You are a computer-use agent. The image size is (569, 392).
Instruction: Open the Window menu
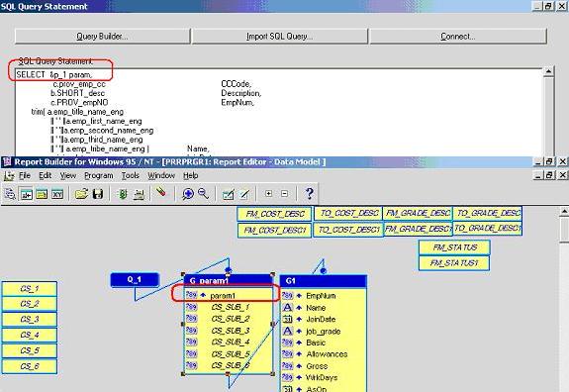tap(161, 175)
